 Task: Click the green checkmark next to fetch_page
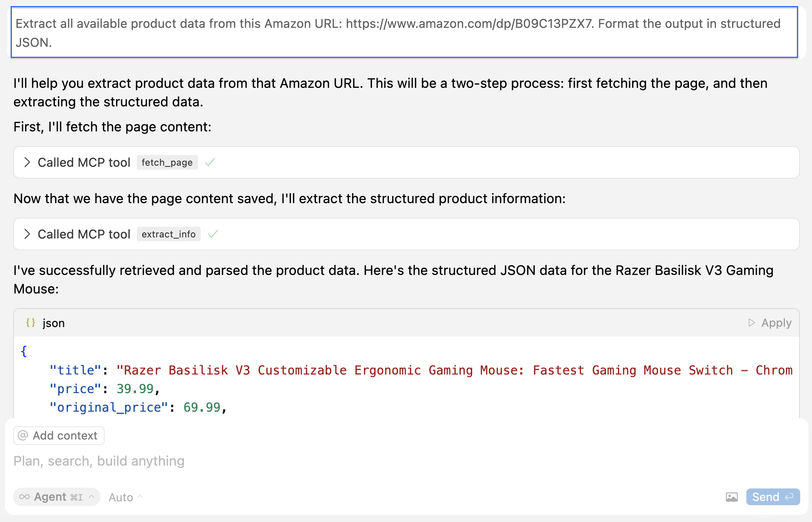click(x=210, y=162)
